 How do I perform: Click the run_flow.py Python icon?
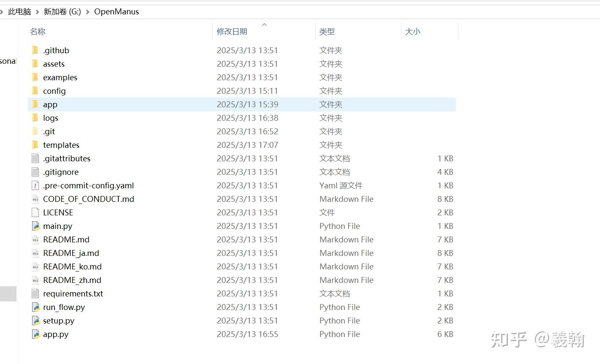(35, 307)
